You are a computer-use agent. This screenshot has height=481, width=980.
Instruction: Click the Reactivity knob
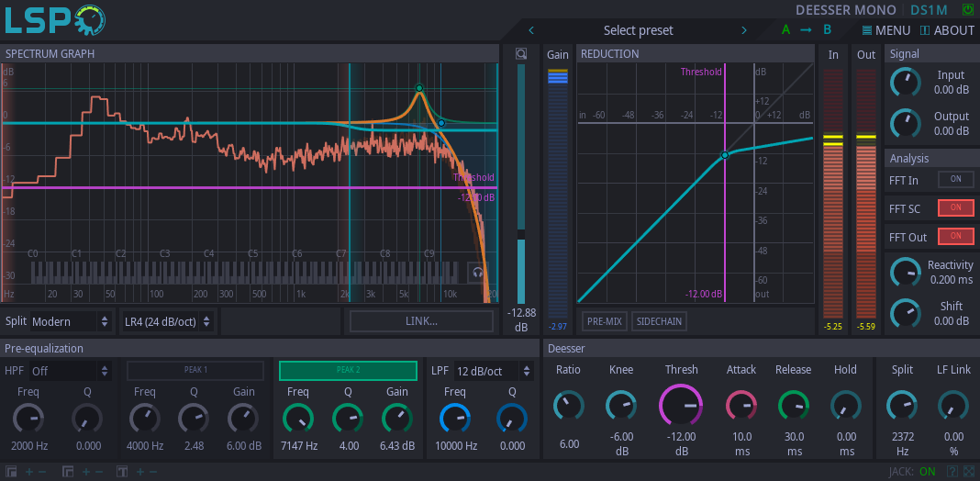(905, 272)
